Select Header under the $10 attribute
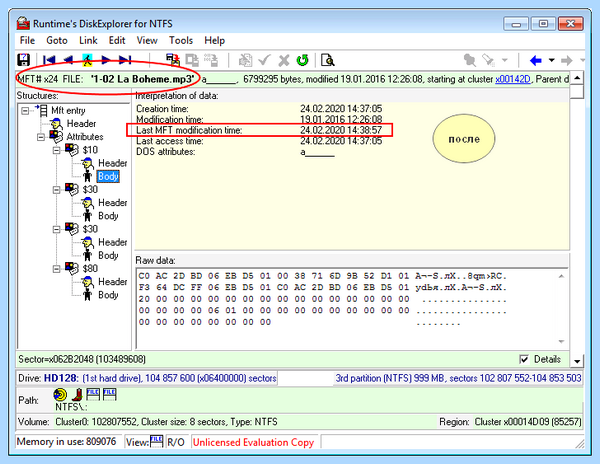600x464 pixels. (x=112, y=163)
